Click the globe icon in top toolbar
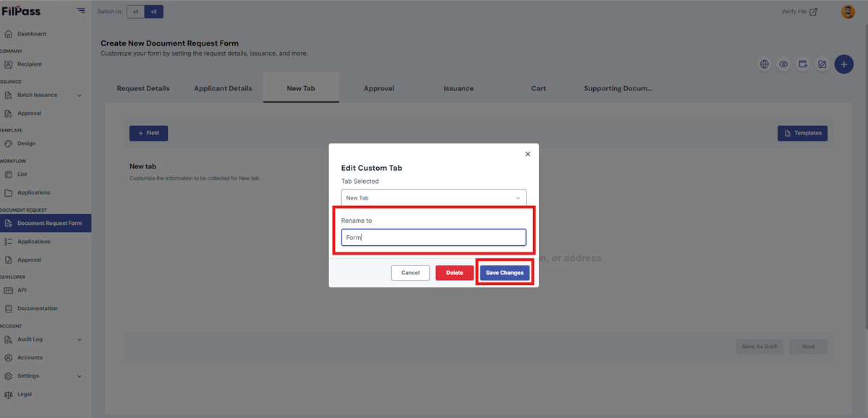Screen dimensions: 868x418 coord(764,64)
